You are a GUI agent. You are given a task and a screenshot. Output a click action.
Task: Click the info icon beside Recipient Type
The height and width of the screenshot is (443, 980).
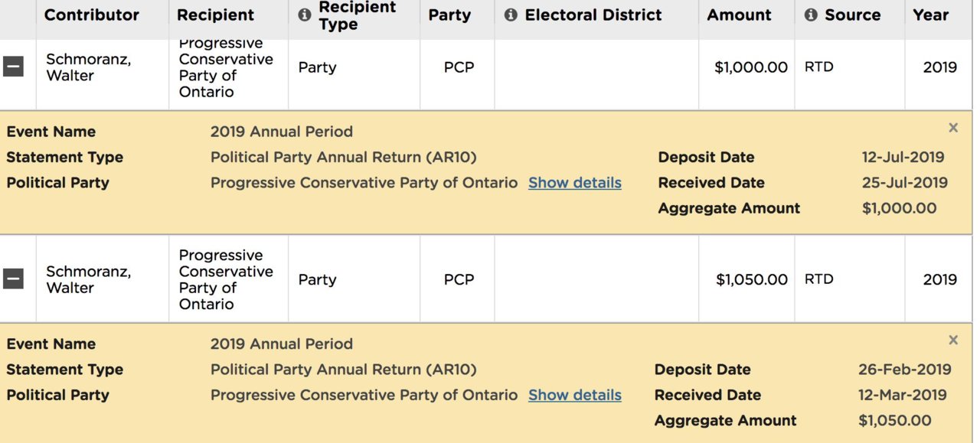(x=304, y=15)
